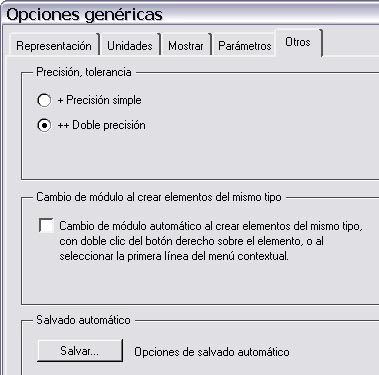Click the '+ Precisión simple' label text
Image resolution: width=379 pixels, height=375 pixels.
click(99, 100)
